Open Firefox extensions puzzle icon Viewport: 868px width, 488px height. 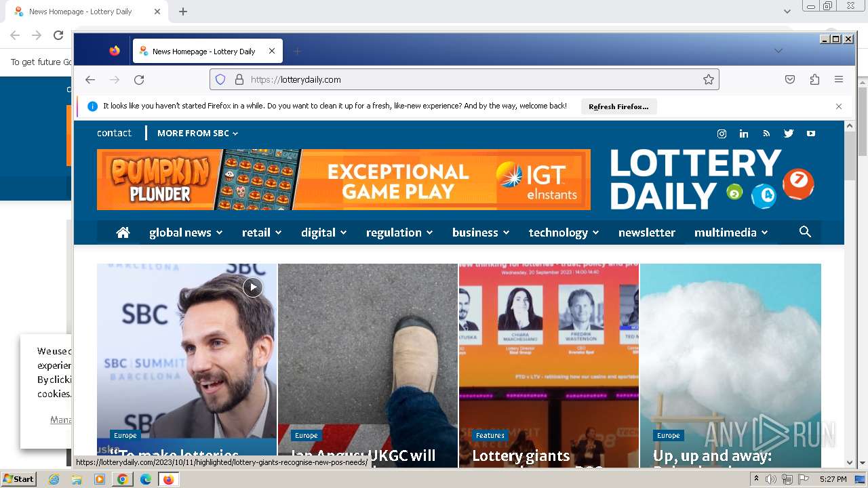tap(814, 79)
